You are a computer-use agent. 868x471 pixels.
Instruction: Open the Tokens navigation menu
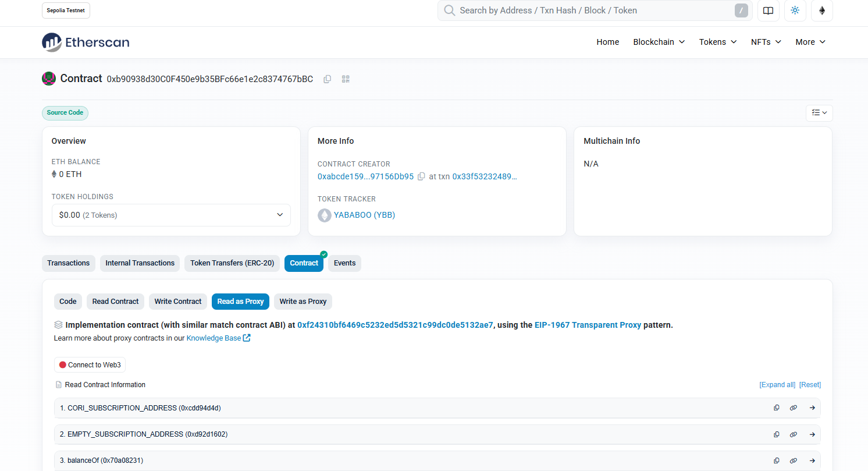pyautogui.click(x=717, y=42)
